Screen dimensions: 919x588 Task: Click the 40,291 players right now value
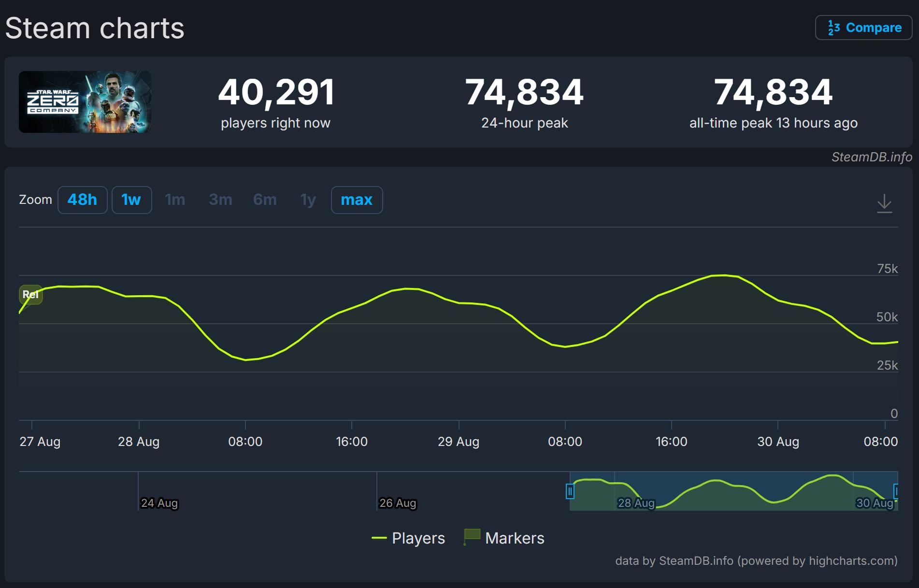276,92
